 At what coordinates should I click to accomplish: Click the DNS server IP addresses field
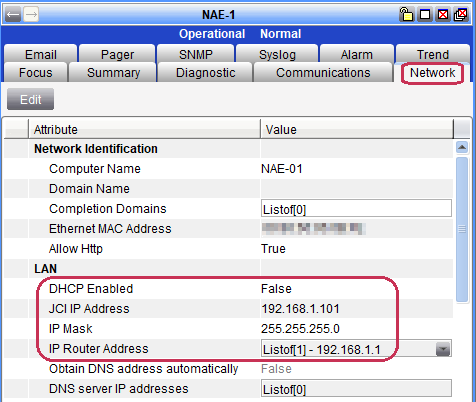click(x=356, y=389)
